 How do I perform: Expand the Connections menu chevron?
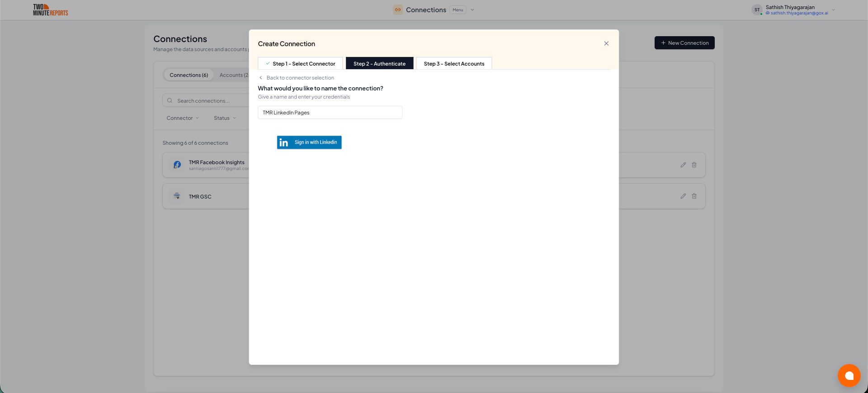coord(472,10)
